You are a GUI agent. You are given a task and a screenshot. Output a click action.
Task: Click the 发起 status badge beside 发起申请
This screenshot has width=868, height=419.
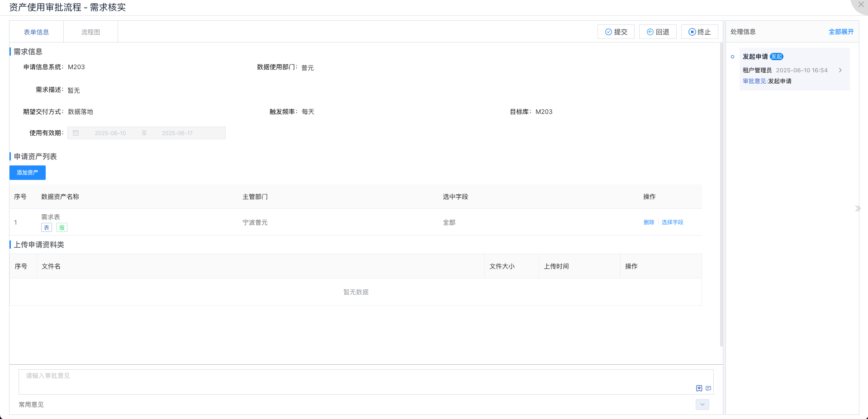point(776,56)
